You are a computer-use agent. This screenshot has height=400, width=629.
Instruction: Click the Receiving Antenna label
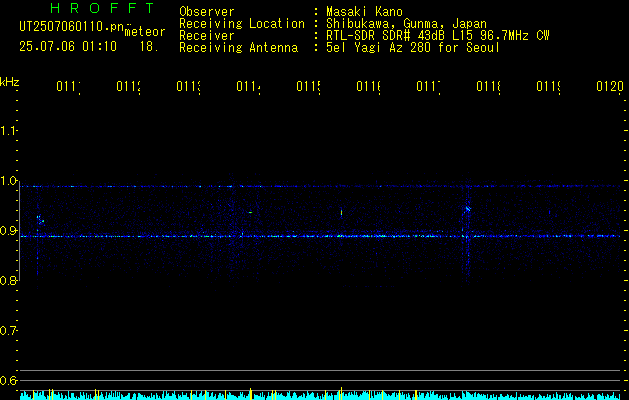tap(238, 48)
